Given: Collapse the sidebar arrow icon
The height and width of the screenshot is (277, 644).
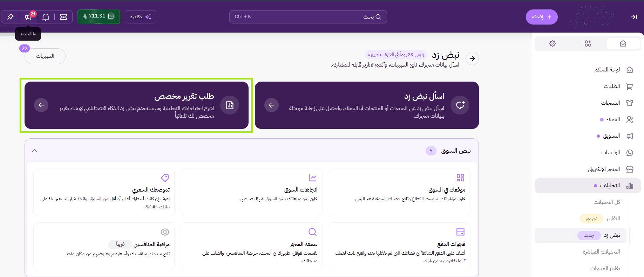Looking at the screenshot, I should click(634, 17).
